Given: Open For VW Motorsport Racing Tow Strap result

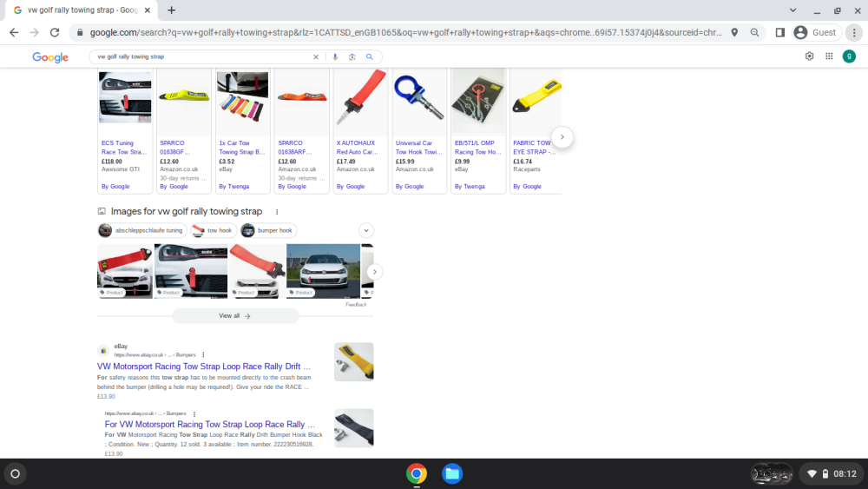Looking at the screenshot, I should pos(210,424).
